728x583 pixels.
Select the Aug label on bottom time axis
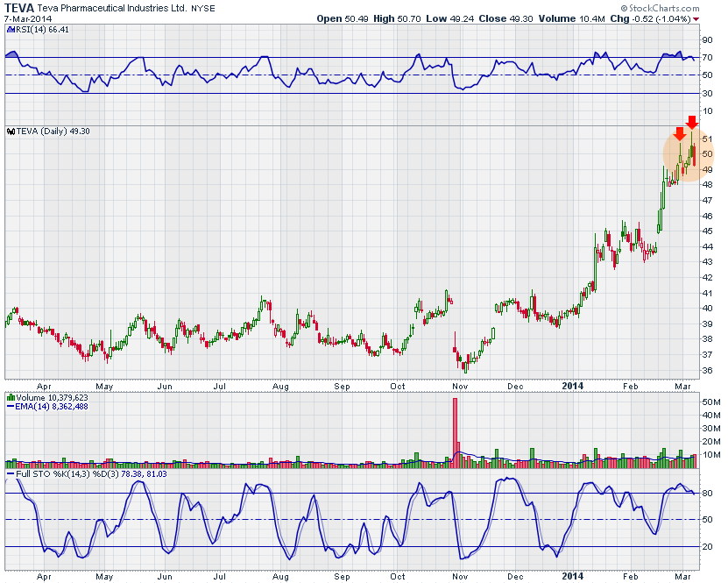pos(280,576)
